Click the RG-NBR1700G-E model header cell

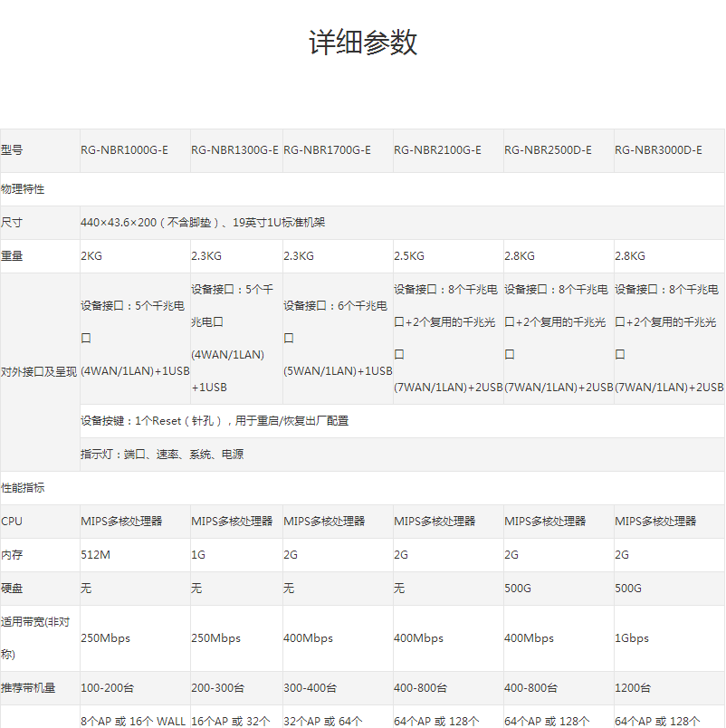[327, 150]
